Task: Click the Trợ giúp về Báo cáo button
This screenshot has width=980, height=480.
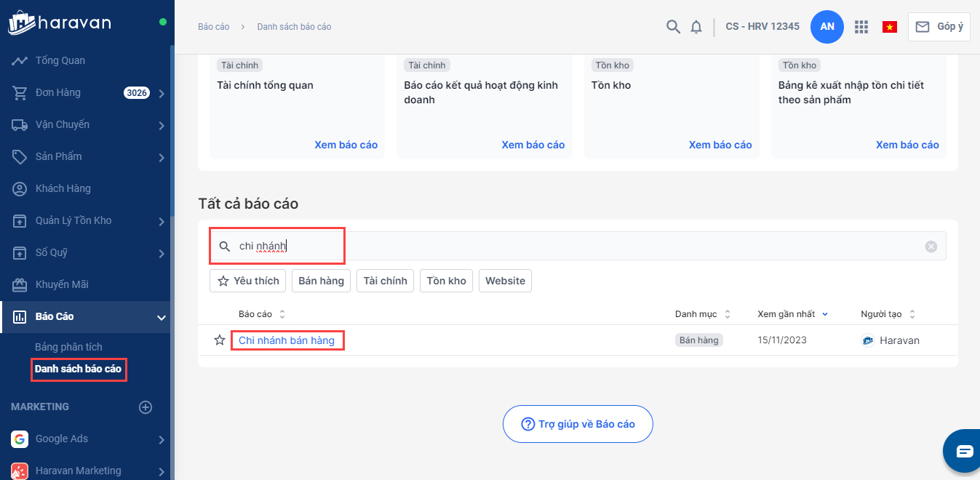Action: (578, 424)
